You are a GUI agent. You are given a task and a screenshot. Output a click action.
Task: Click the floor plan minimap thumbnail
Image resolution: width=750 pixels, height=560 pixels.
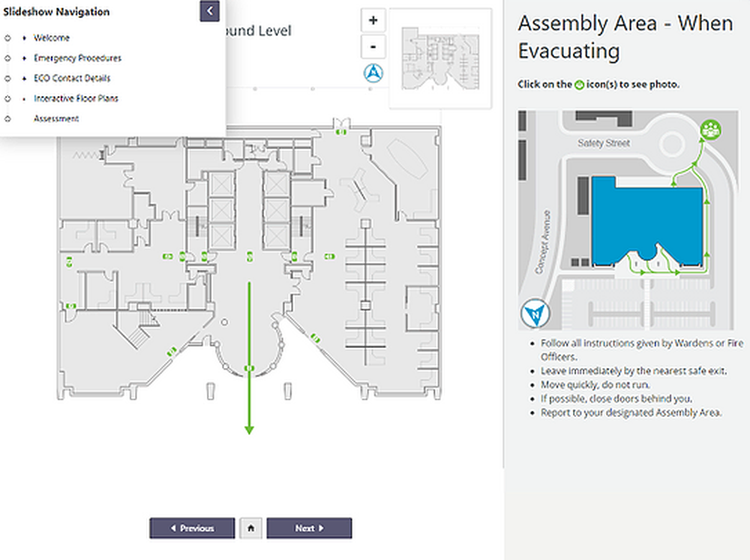click(x=440, y=58)
